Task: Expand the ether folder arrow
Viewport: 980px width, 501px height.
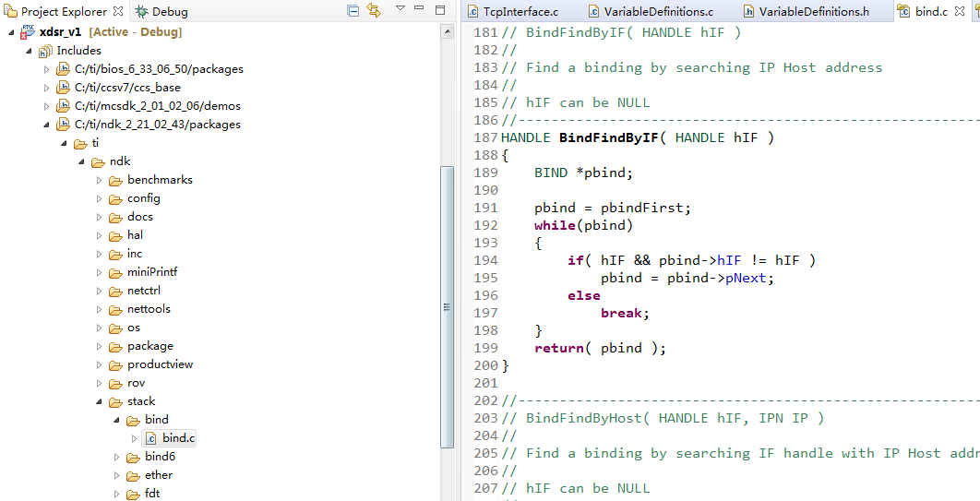Action: (116, 475)
